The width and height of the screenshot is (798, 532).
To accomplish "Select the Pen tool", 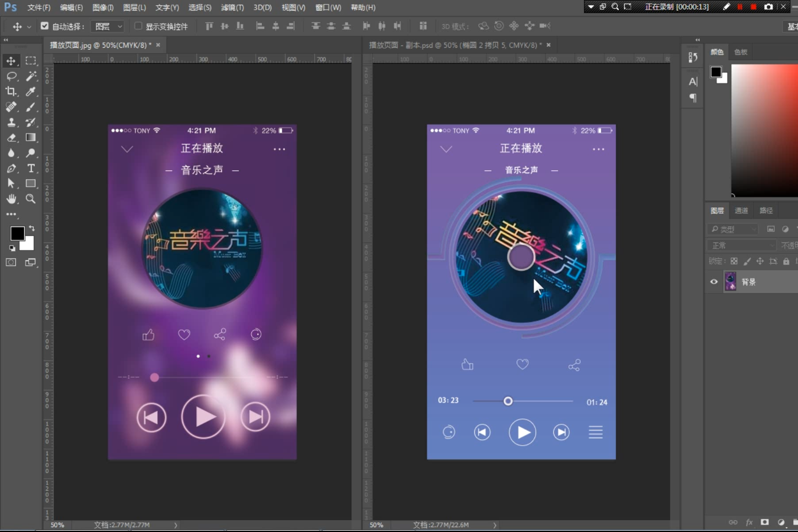I will (11, 168).
